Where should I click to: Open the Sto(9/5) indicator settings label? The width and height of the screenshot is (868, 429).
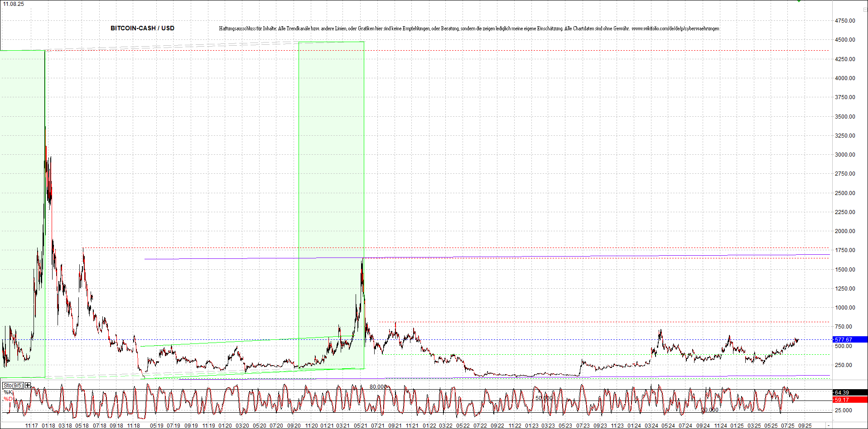(13, 385)
